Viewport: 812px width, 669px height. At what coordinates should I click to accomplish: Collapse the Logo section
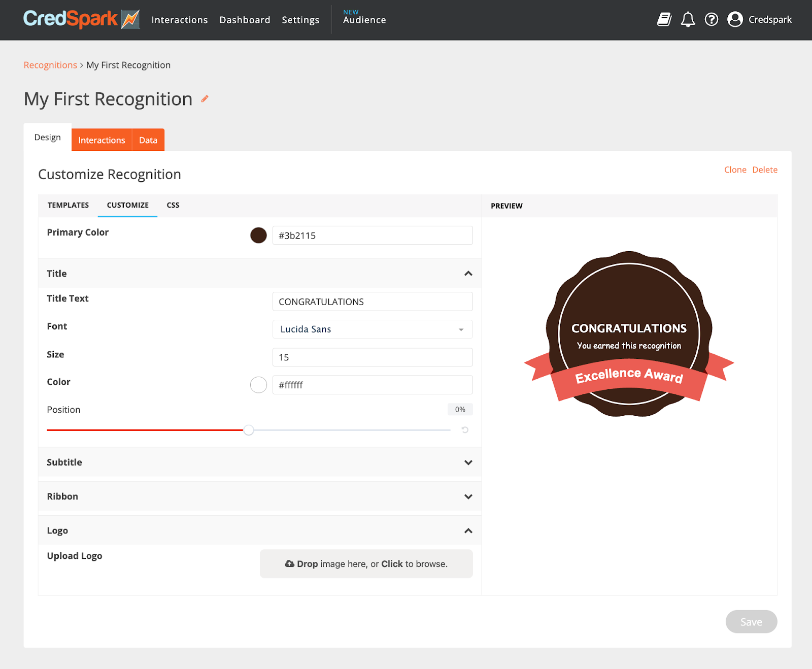click(x=468, y=531)
